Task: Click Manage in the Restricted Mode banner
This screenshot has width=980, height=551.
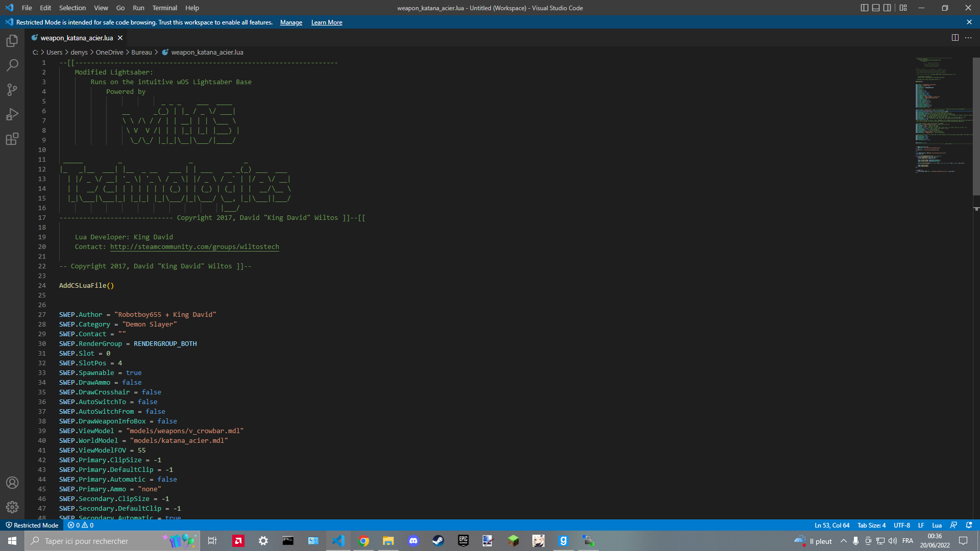Action: [291, 22]
